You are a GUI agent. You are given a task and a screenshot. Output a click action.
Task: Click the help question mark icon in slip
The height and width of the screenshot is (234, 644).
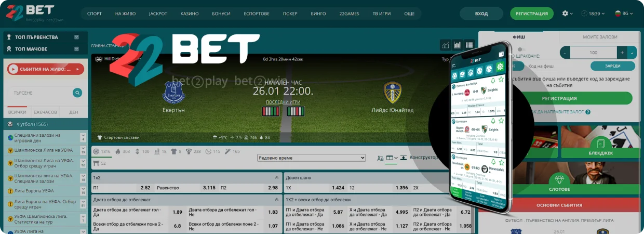(x=588, y=112)
